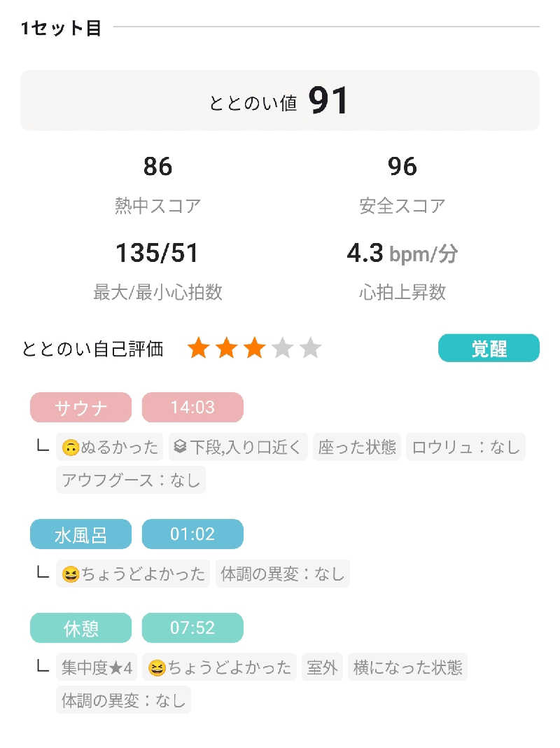
Task: Click the first orange rating star
Action: 198,348
